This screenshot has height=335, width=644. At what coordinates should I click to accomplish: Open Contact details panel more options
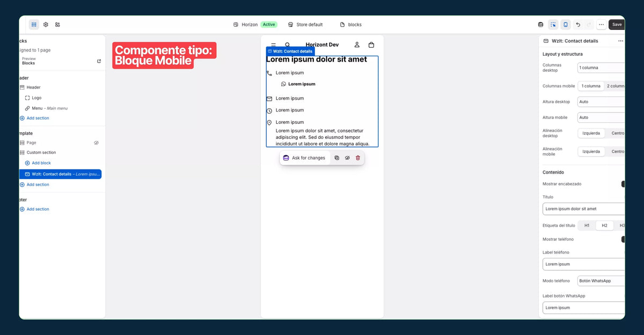click(x=620, y=41)
